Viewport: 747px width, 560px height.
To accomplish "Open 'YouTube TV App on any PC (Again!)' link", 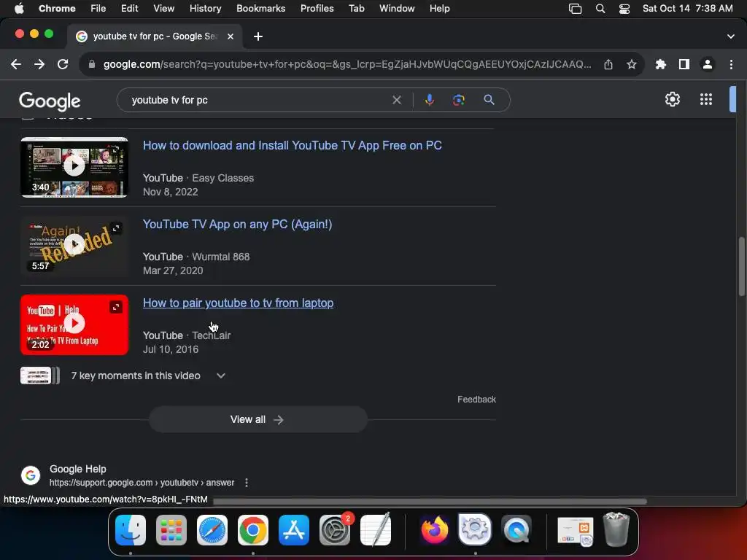I will [237, 225].
